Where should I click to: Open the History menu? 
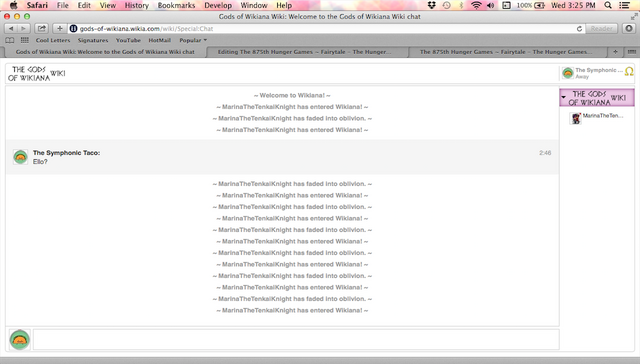pyautogui.click(x=137, y=5)
